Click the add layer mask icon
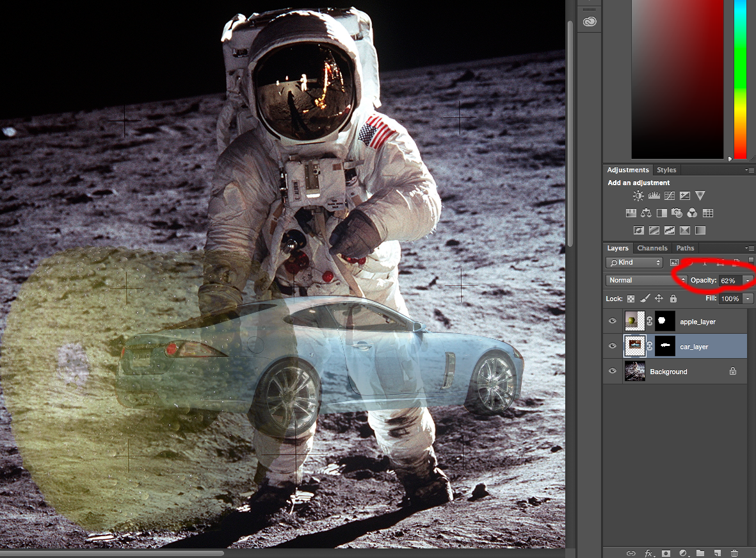The width and height of the screenshot is (756, 558). [666, 553]
